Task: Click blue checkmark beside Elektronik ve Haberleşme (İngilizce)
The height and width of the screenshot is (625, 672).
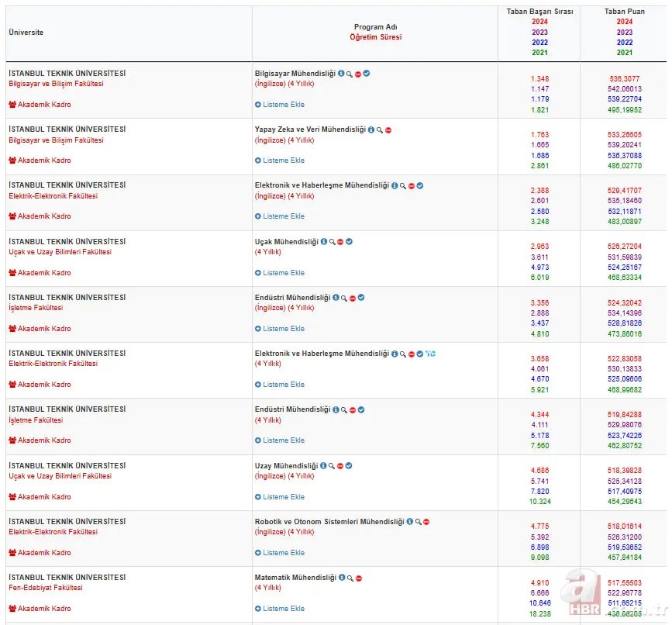Action: click(x=420, y=186)
